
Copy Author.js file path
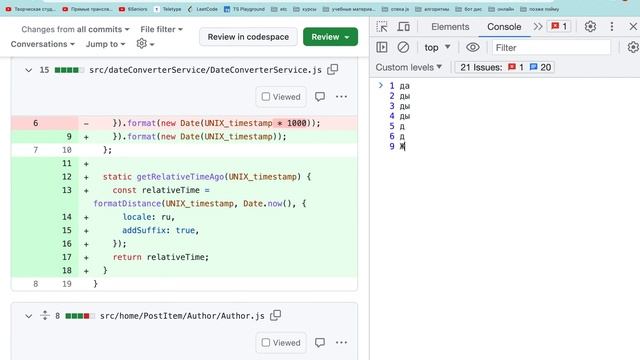276,315
